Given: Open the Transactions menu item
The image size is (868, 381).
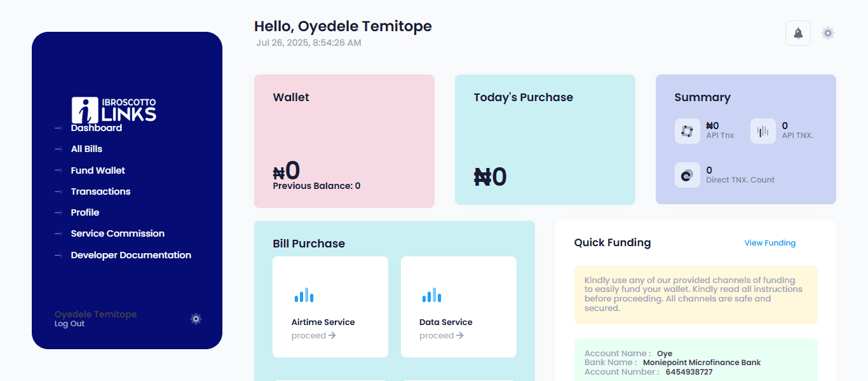Looking at the screenshot, I should 100,191.
